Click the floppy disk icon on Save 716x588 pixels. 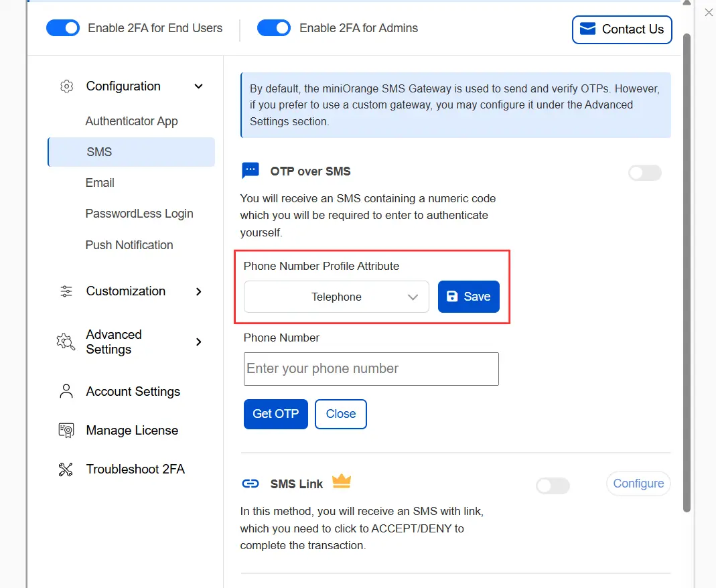(x=452, y=296)
